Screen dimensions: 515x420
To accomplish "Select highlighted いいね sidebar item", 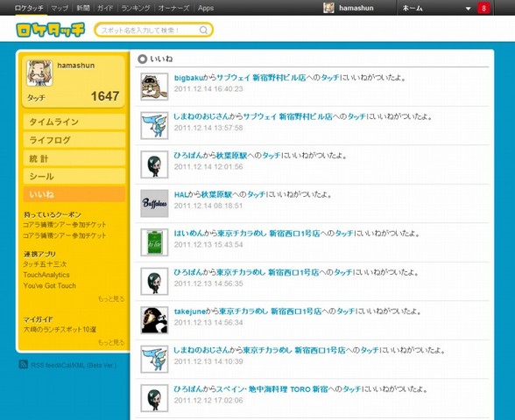I will [x=74, y=194].
